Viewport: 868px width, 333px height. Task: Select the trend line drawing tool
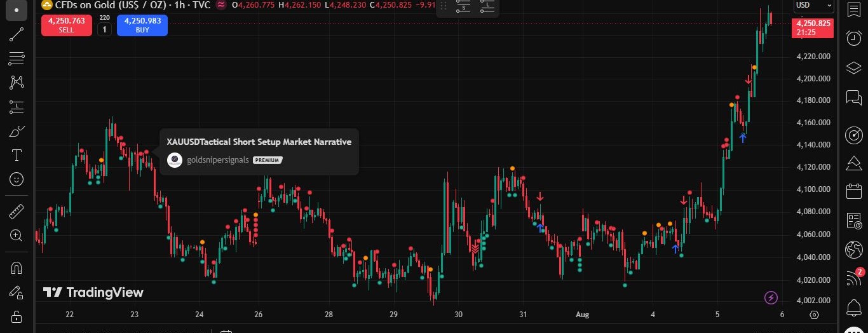(x=17, y=34)
